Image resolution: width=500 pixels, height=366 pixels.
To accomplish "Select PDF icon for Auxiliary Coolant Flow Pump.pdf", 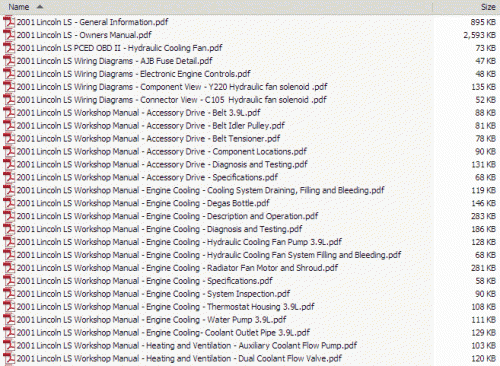I will [x=9, y=346].
